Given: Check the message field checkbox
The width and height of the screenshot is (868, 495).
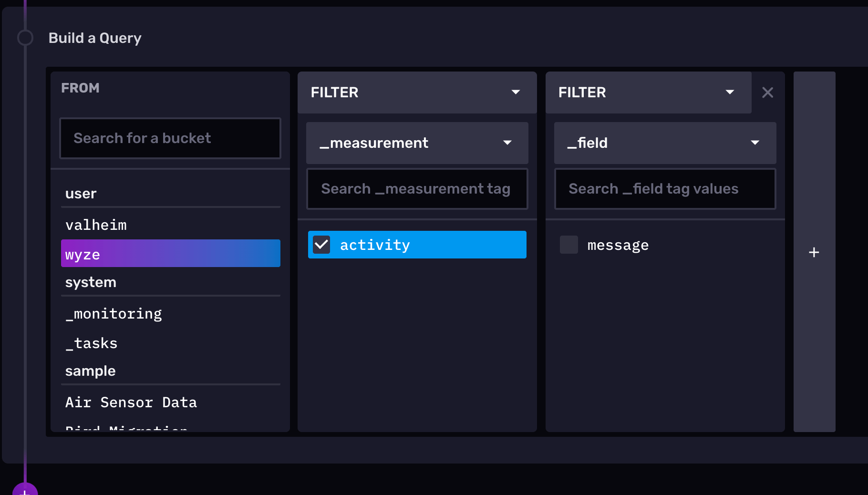Looking at the screenshot, I should (x=568, y=245).
